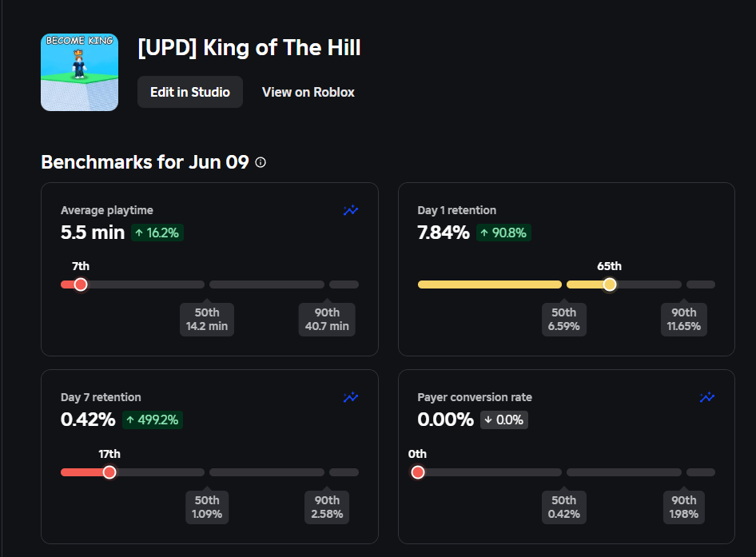The image size is (756, 557).
Task: Click the 50th 14.2 min benchmark label
Action: (x=207, y=319)
